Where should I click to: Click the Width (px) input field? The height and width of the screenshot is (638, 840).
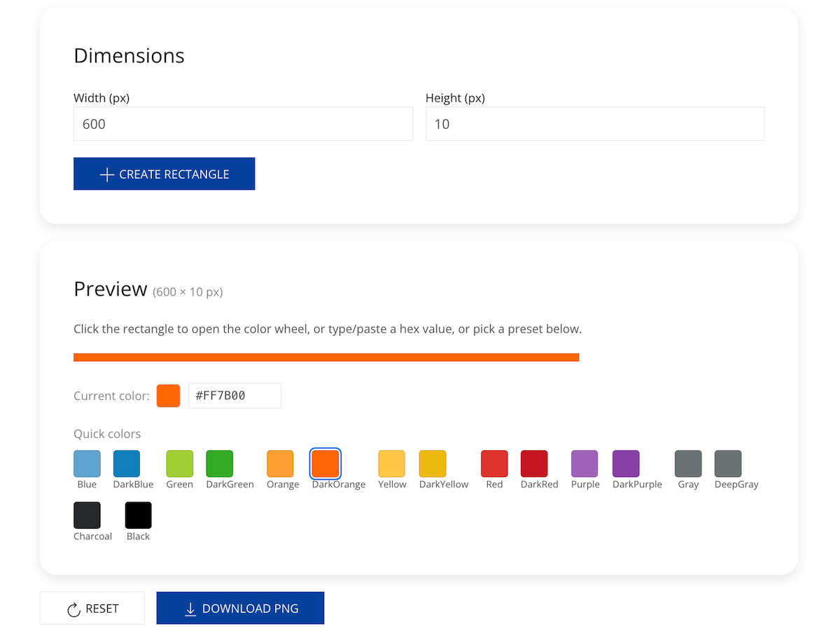[243, 124]
